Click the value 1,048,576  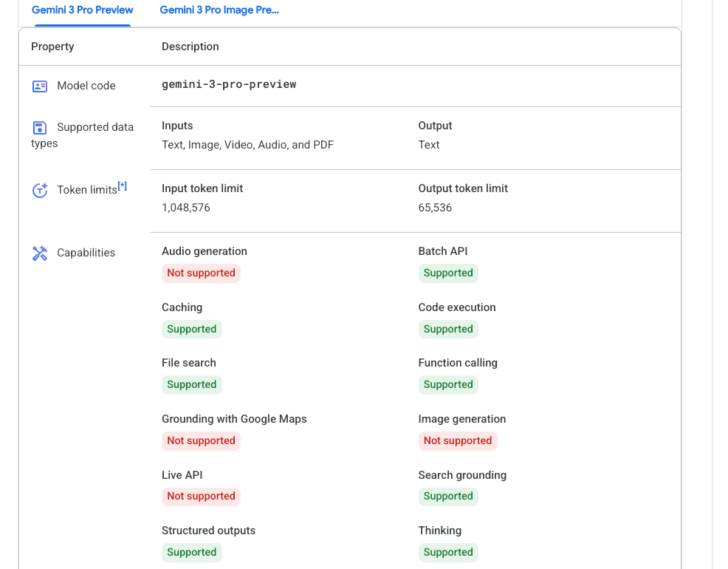pos(186,208)
